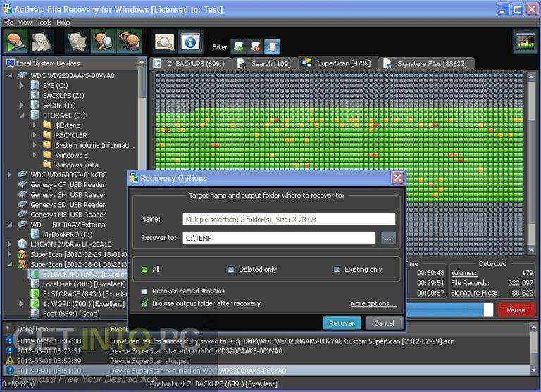Expand the SYS (C:) tree node

tap(21, 85)
